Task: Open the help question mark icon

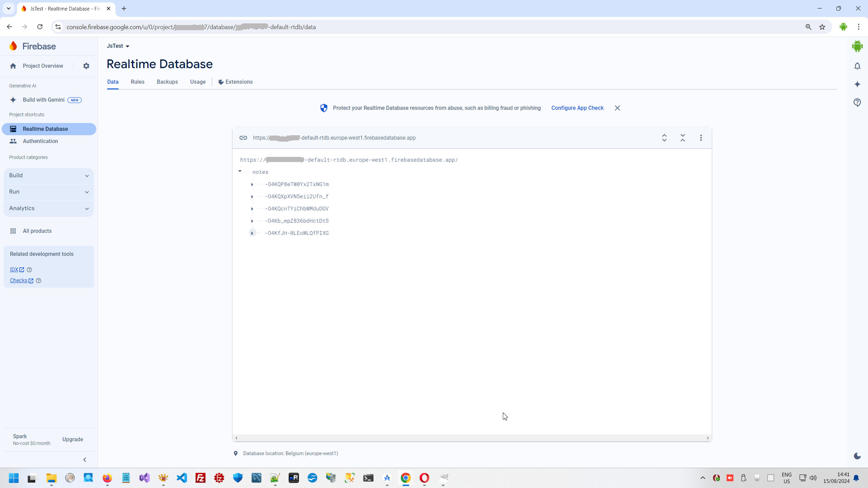Action: 857,102
